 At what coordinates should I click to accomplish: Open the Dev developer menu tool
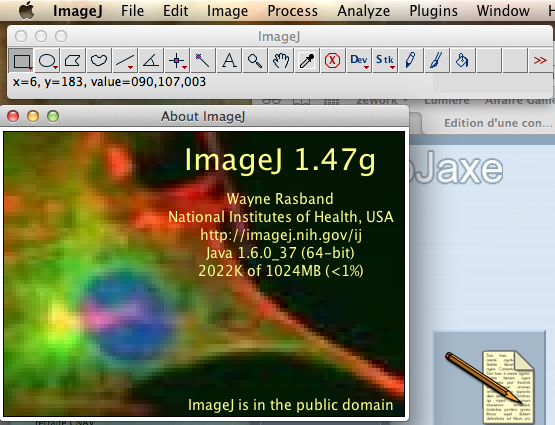[x=359, y=61]
